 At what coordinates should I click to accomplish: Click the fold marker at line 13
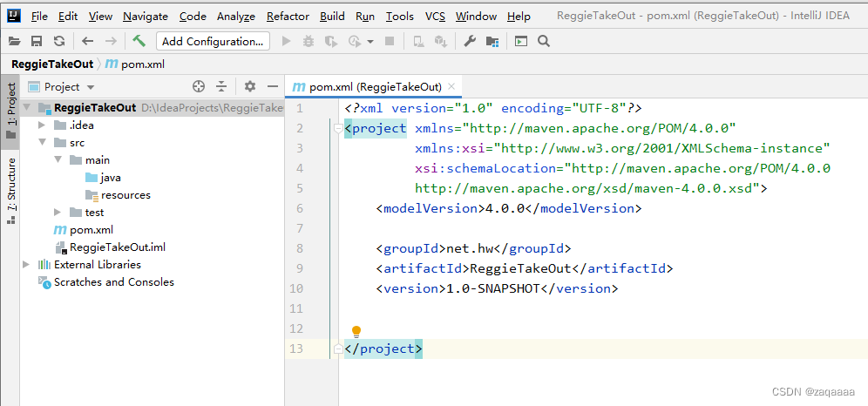(337, 348)
